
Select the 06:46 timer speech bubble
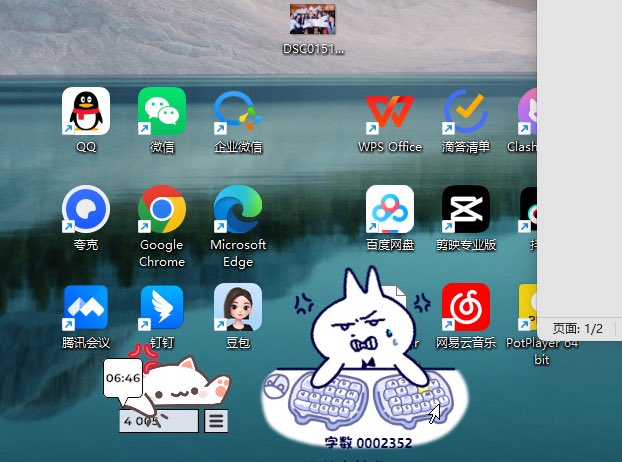coord(123,378)
